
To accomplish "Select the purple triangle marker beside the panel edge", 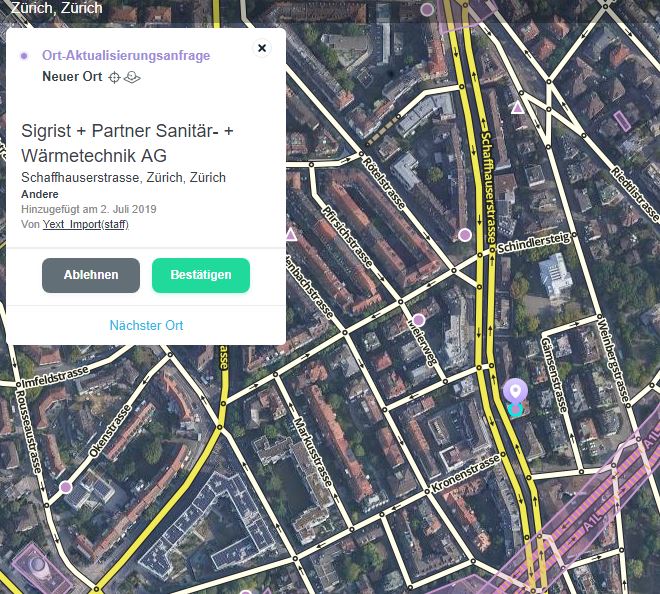I will 291,235.
